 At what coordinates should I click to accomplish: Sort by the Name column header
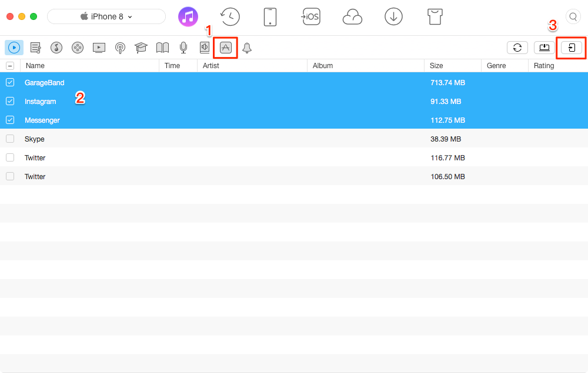tap(89, 66)
